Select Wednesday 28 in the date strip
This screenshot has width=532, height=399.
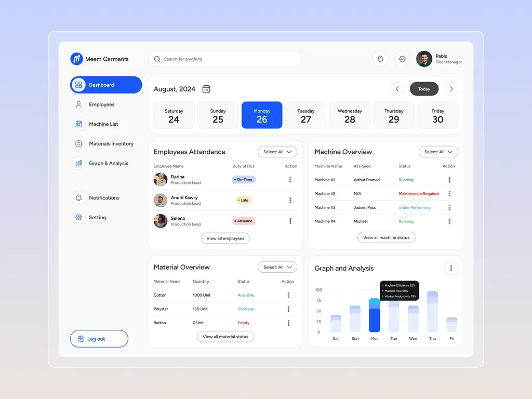(350, 115)
